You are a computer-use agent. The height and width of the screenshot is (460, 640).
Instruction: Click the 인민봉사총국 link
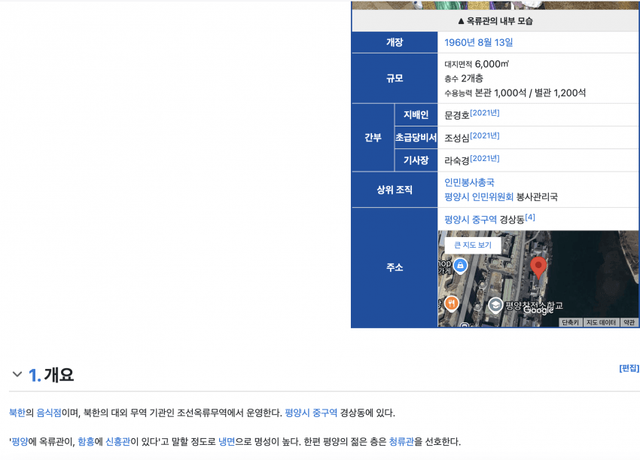click(469, 182)
